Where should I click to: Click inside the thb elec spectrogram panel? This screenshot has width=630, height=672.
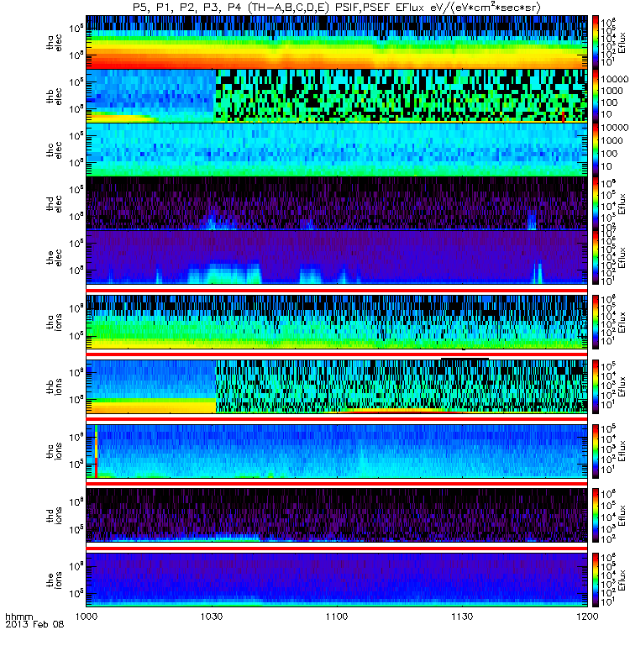[337, 96]
